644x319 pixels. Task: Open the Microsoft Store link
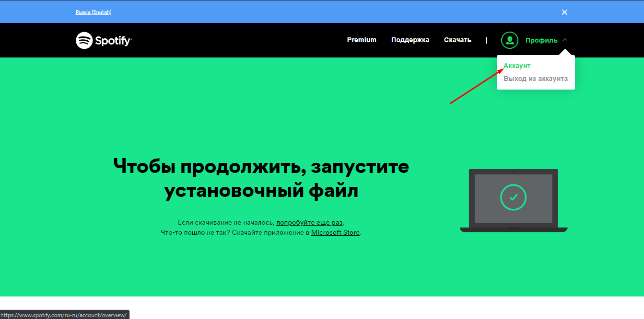click(335, 232)
